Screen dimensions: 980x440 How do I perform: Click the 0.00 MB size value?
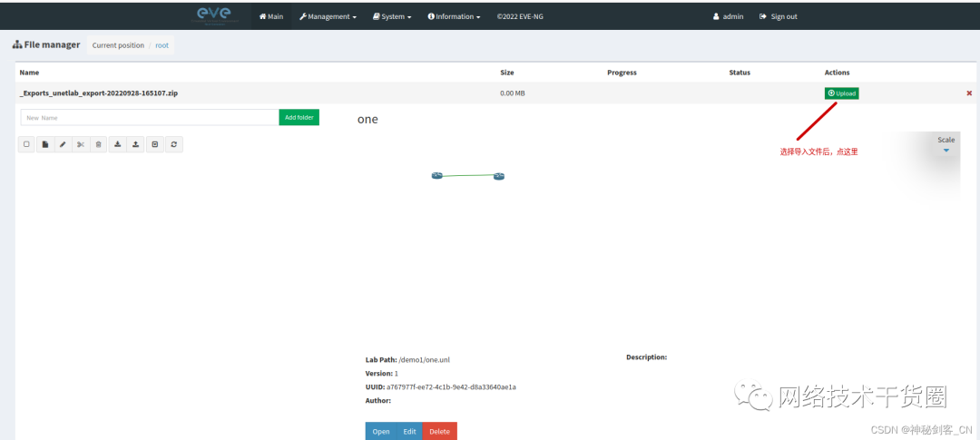coord(513,93)
